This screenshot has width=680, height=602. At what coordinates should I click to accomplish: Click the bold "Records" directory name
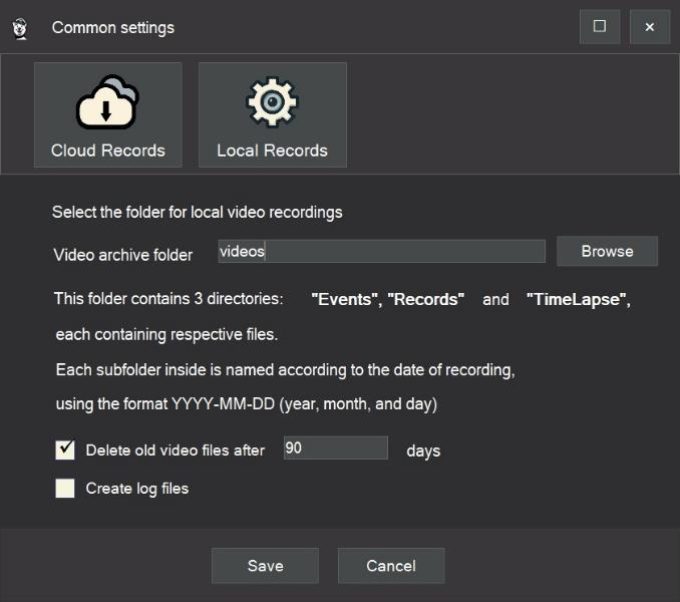426,300
